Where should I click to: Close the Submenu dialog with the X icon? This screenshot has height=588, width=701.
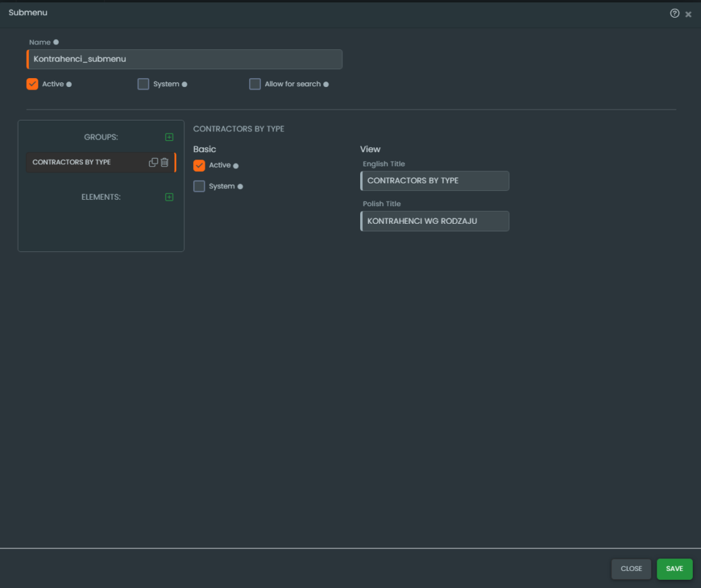point(688,14)
